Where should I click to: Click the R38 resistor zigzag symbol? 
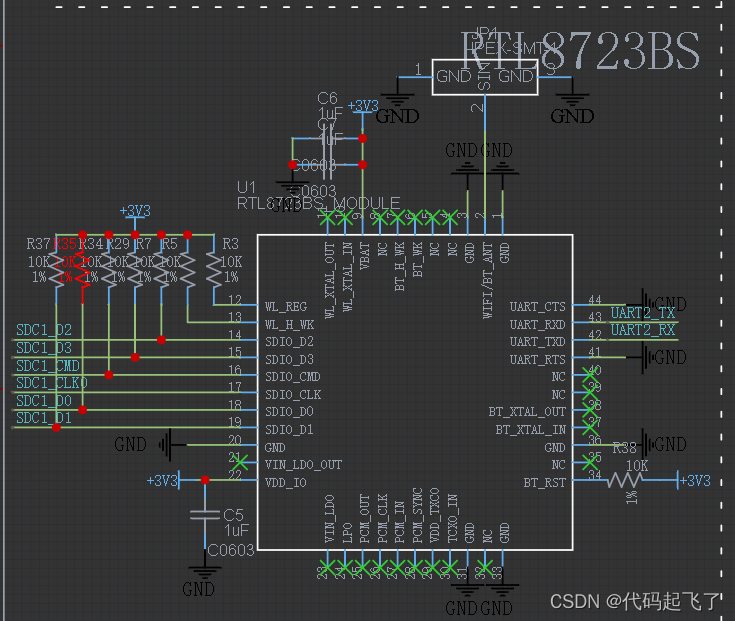coord(625,480)
